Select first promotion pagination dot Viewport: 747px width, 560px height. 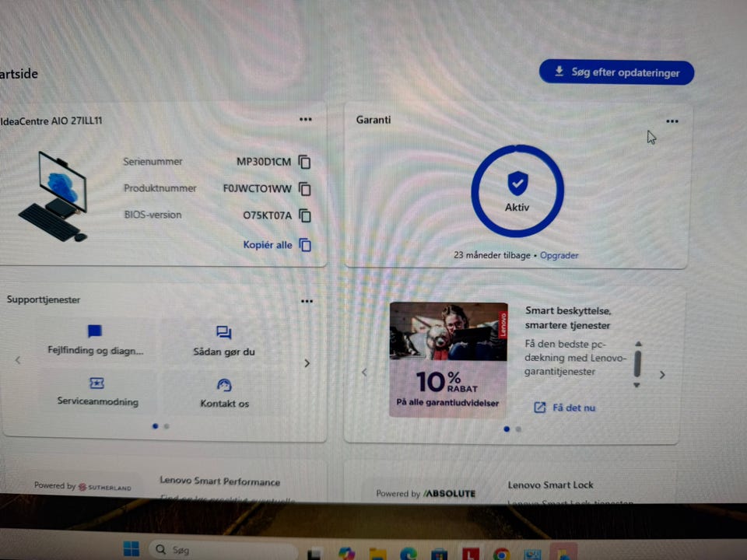pyautogui.click(x=507, y=429)
